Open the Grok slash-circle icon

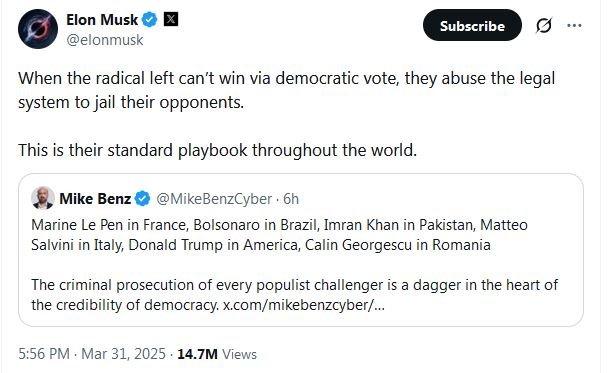pyautogui.click(x=543, y=26)
